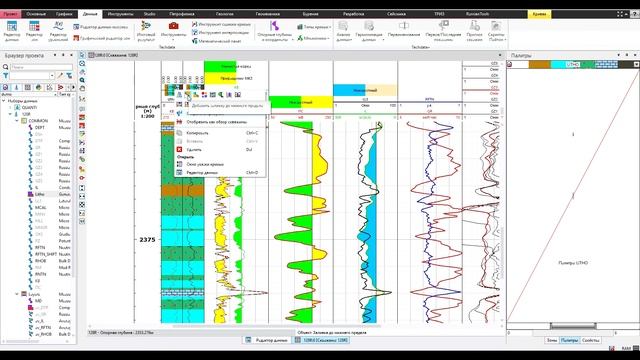The width and height of the screenshot is (640, 360).
Task: Open the array data editor
Action: tap(100, 27)
